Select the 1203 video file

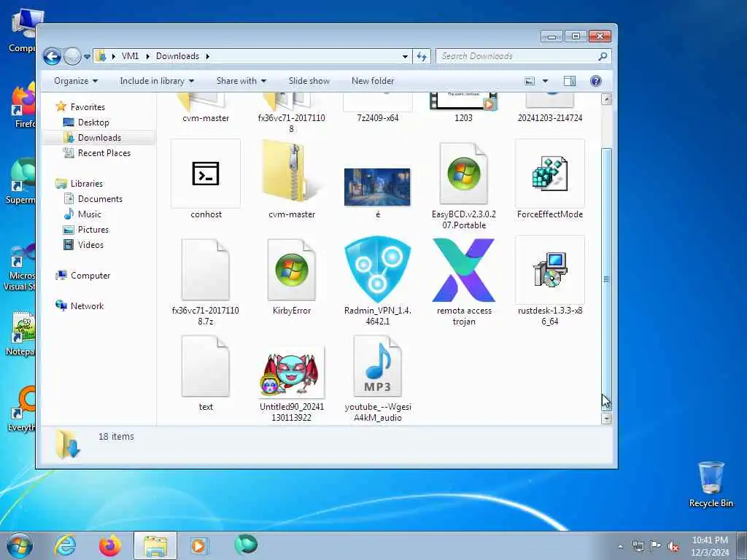point(463,106)
